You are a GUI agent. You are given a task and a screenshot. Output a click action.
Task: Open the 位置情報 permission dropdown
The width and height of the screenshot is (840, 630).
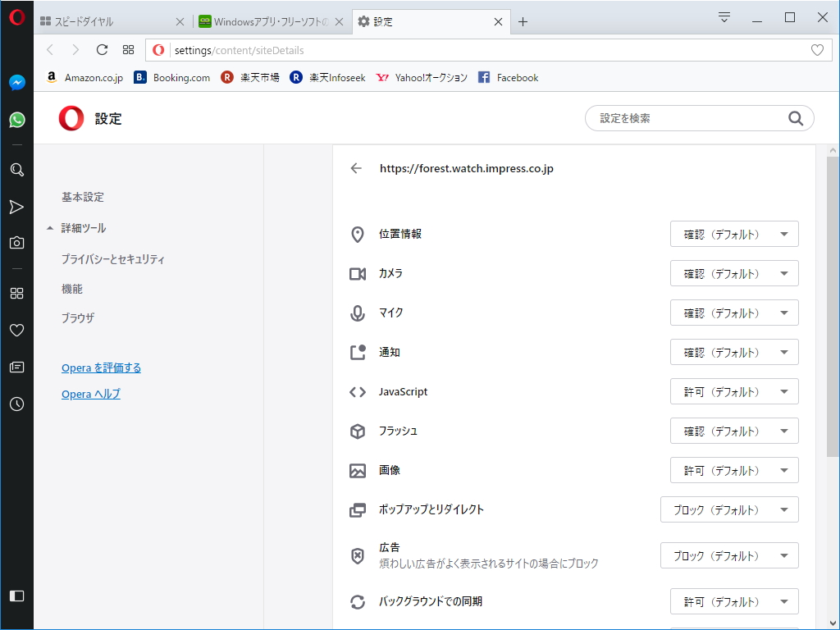[x=734, y=234]
